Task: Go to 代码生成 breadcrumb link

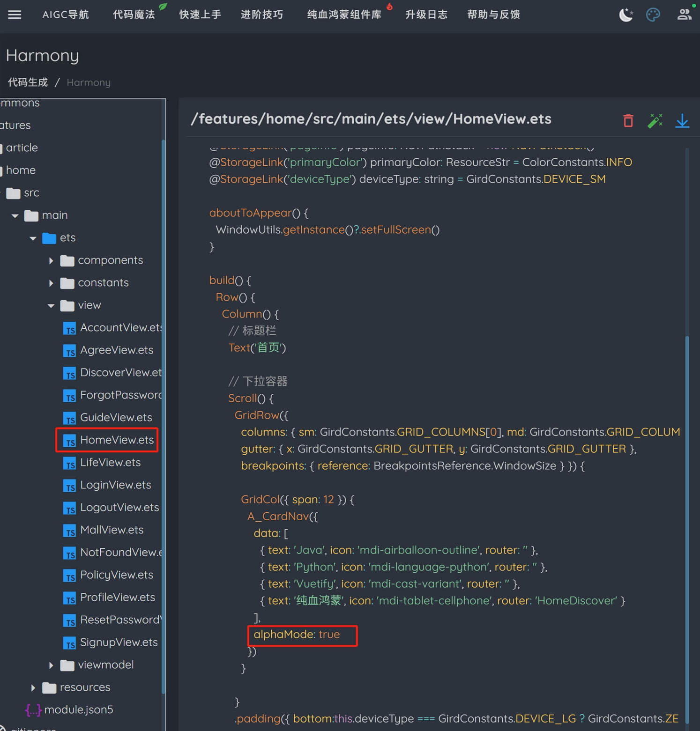Action: [x=28, y=82]
